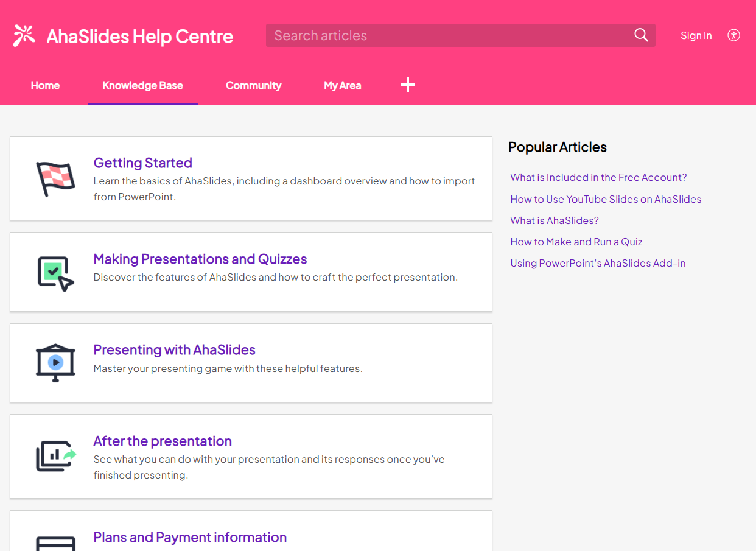Viewport: 756px width, 551px height.
Task: Open Using PowerPoint's AhaSlides Add-in article
Action: [598, 263]
